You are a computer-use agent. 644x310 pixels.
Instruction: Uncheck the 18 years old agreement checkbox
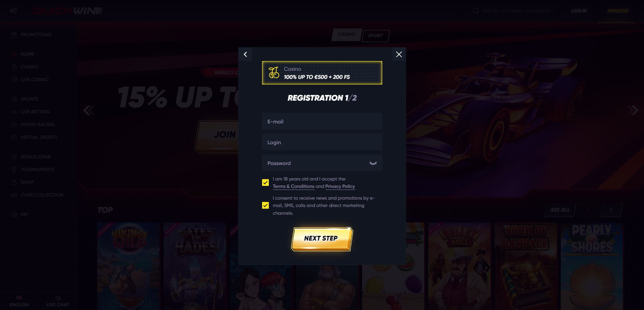(x=265, y=183)
